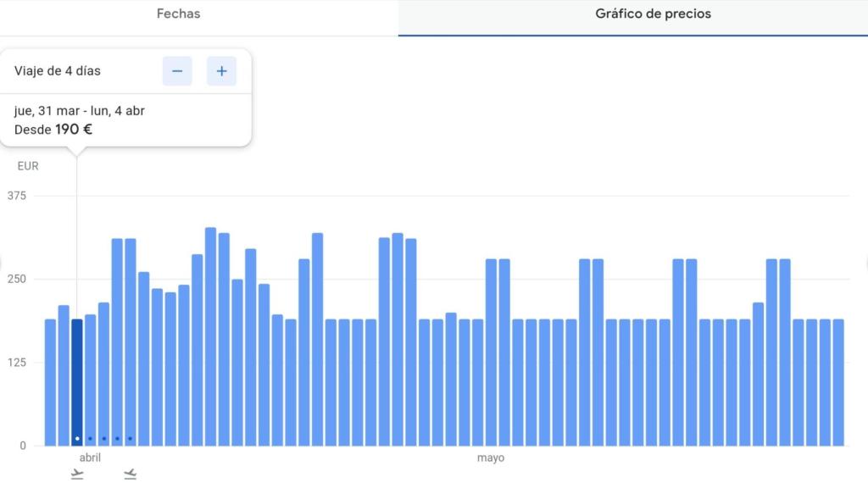
Task: Select the last bar on the chart
Action: (x=838, y=382)
